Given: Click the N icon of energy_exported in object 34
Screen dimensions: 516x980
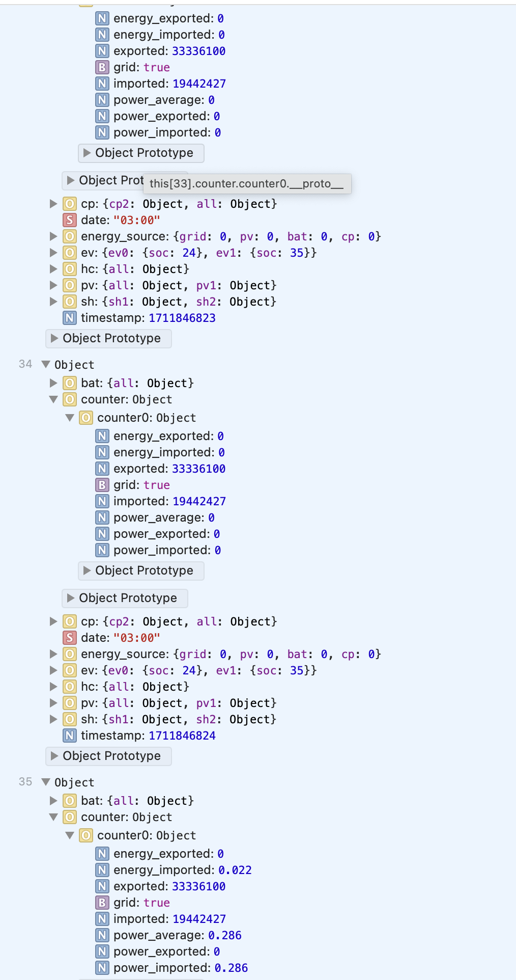Looking at the screenshot, I should [102, 436].
